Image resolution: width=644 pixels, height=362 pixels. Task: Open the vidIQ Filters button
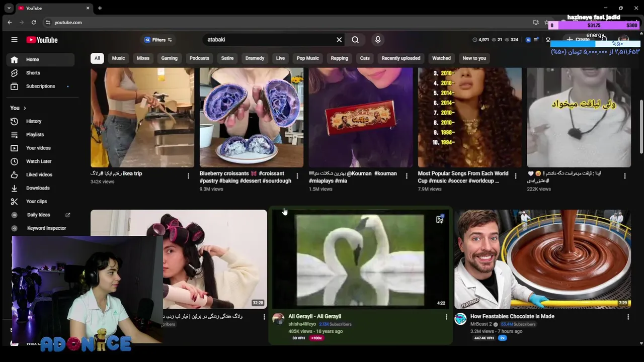pos(158,40)
